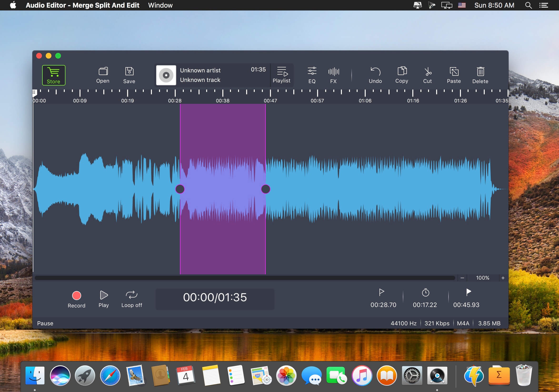
Task: Open the FX effects panel
Action: (333, 74)
